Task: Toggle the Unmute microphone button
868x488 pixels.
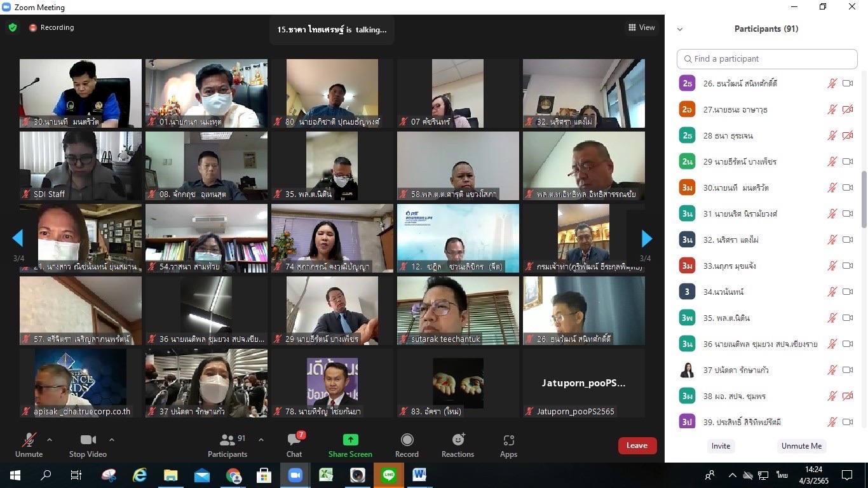Action: [29, 440]
